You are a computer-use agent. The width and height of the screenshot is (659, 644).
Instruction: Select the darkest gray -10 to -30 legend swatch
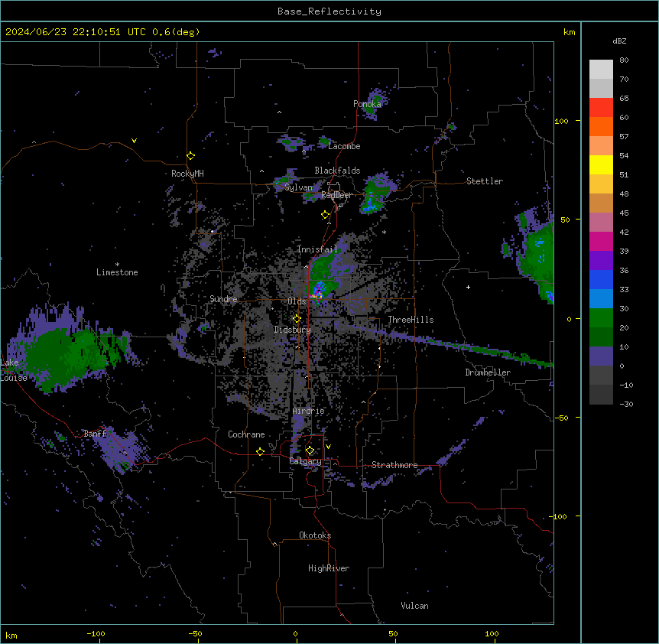pos(601,395)
